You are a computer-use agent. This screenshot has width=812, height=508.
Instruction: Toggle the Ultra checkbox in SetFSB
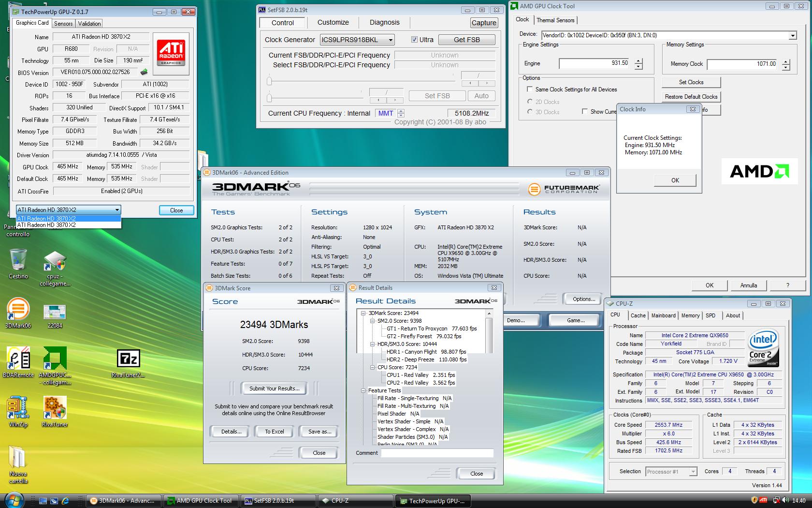(414, 40)
